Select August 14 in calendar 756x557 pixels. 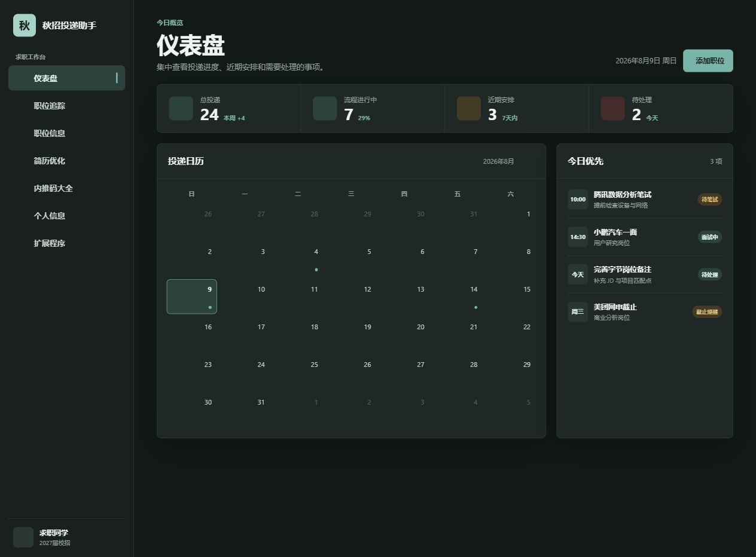point(458,296)
